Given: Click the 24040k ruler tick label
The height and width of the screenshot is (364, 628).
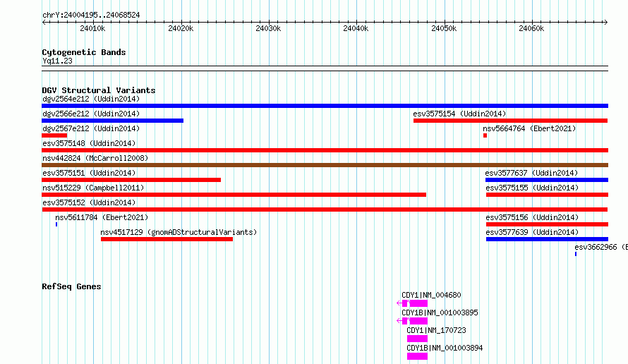Looking at the screenshot, I should pos(356,28).
